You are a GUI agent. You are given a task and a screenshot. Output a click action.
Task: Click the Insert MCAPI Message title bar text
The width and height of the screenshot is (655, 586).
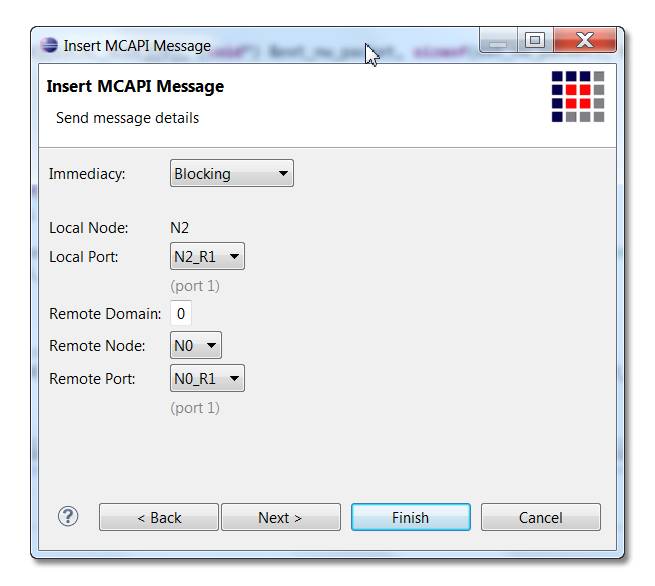pyautogui.click(x=137, y=46)
